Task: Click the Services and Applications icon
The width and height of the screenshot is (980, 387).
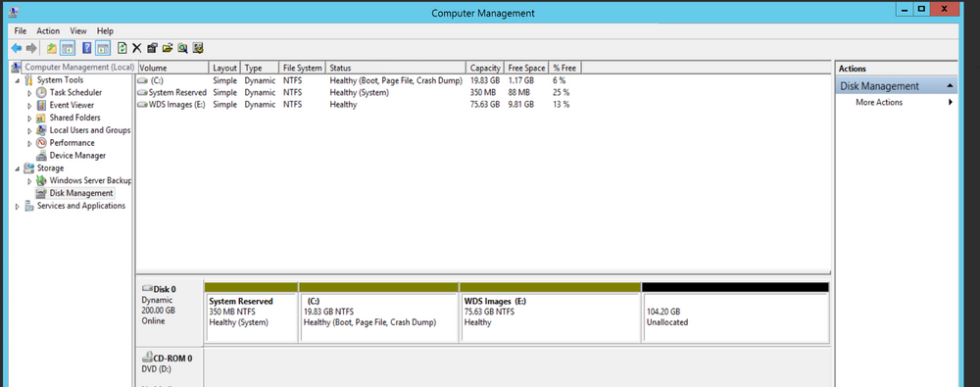Action: [x=28, y=206]
